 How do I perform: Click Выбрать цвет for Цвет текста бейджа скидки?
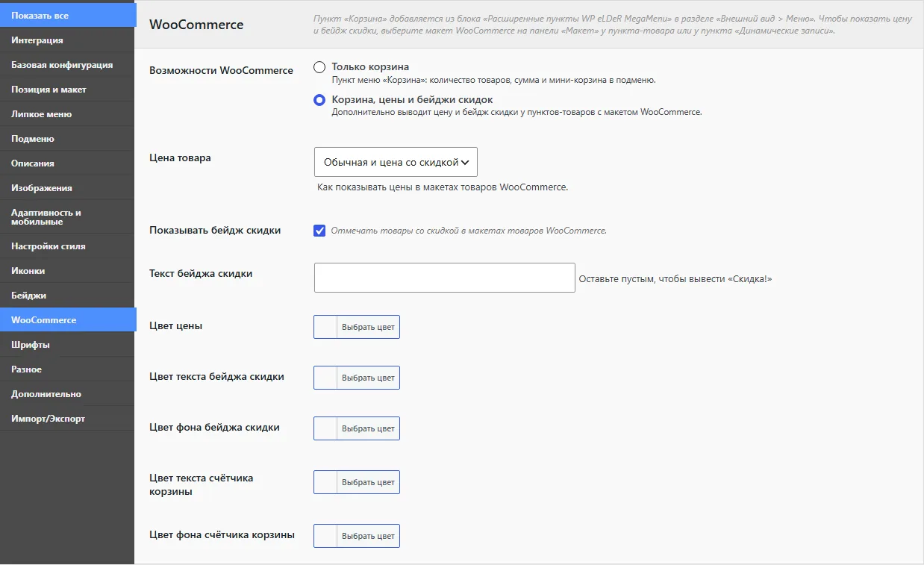click(368, 378)
